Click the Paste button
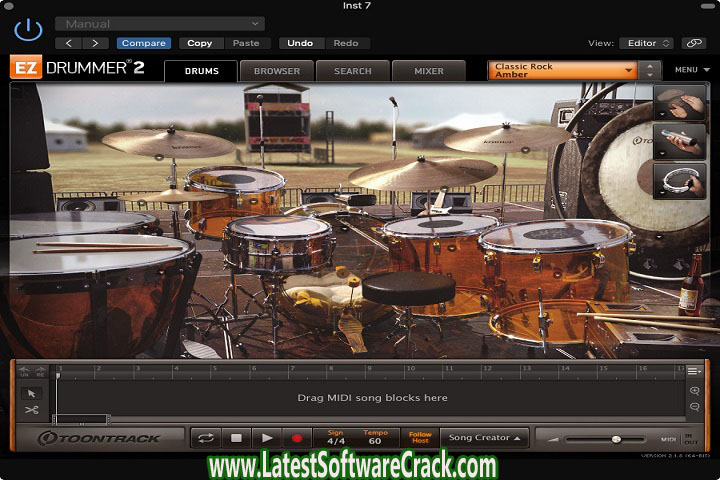Screen dimensions: 720x480 (246, 43)
